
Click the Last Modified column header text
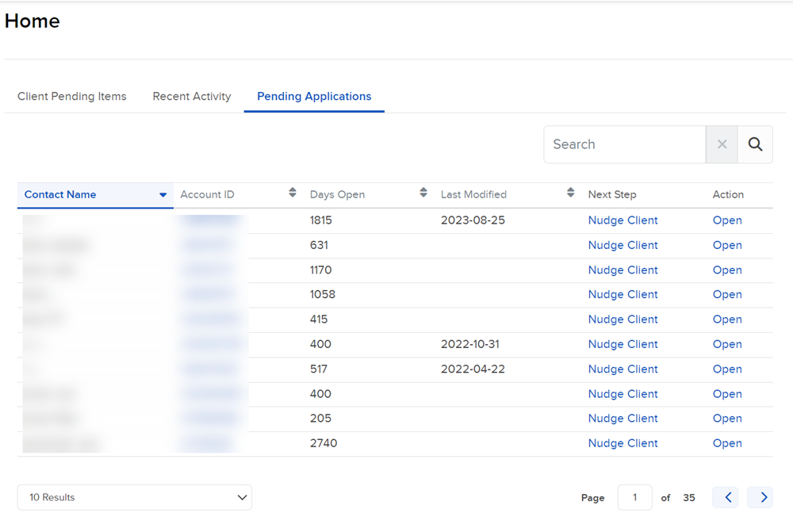click(x=473, y=195)
